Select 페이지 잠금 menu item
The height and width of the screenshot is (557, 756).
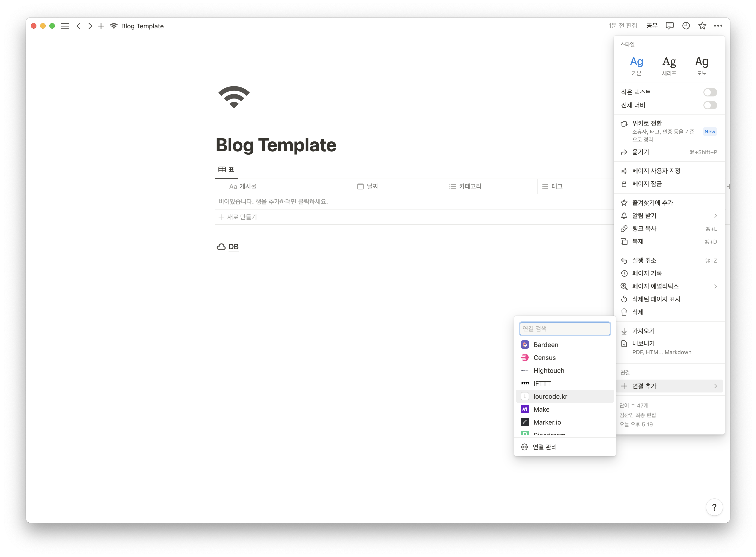click(x=647, y=184)
